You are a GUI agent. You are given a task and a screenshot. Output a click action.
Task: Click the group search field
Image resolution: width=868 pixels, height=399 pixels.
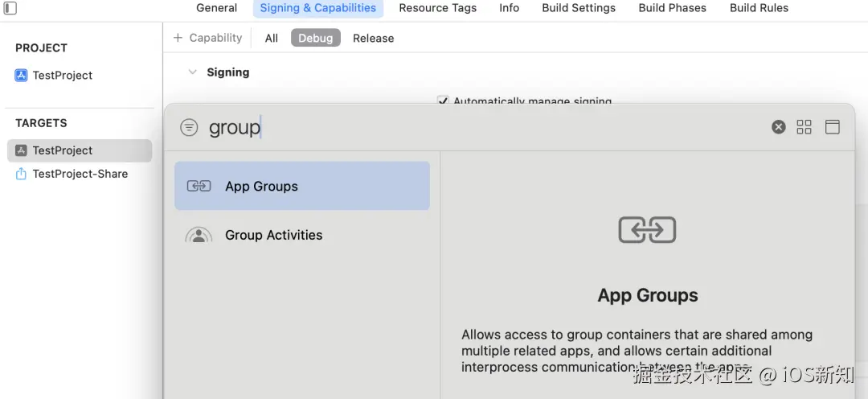click(x=482, y=127)
